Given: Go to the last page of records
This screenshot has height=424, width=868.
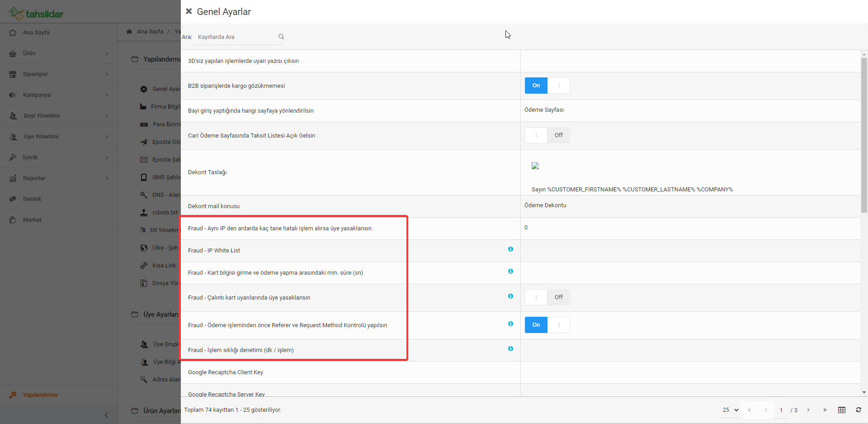Looking at the screenshot, I should coord(825,410).
